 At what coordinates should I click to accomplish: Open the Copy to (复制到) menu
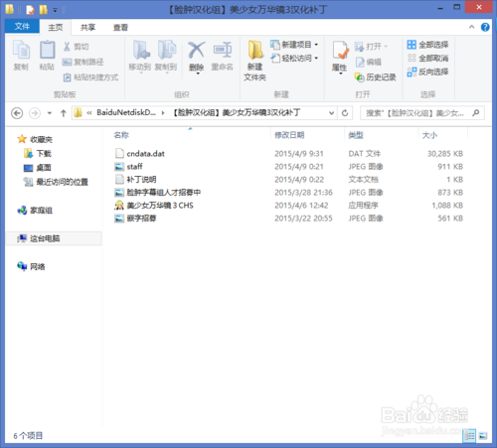(x=166, y=56)
